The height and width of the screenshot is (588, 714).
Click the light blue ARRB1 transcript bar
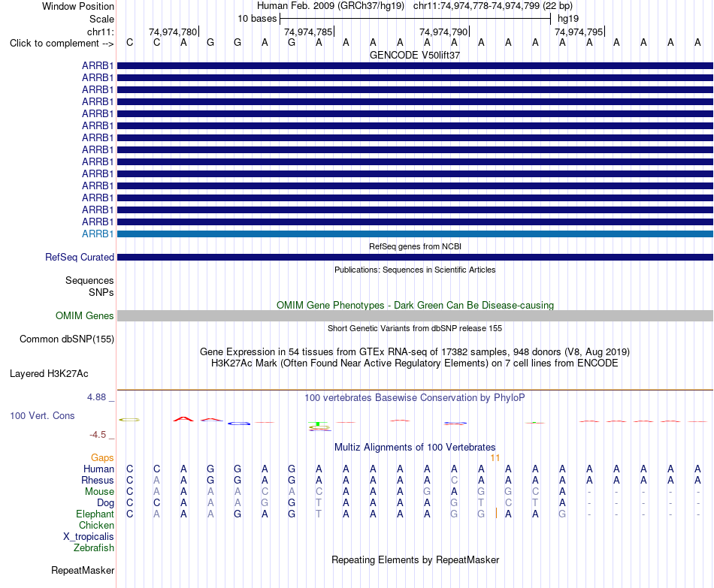[415, 234]
